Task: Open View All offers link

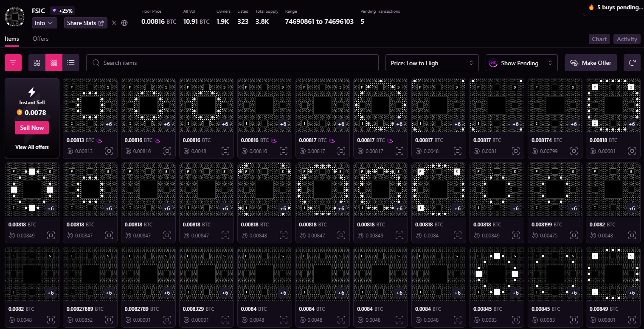Action: click(x=32, y=147)
